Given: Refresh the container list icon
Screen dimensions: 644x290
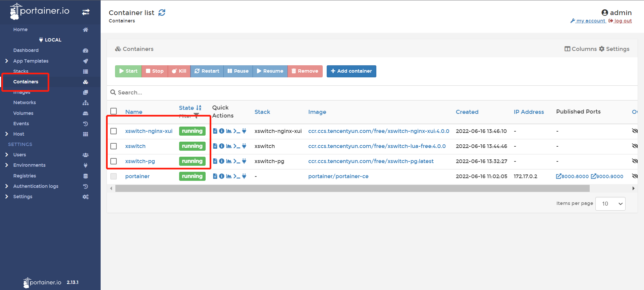Looking at the screenshot, I should [162, 13].
